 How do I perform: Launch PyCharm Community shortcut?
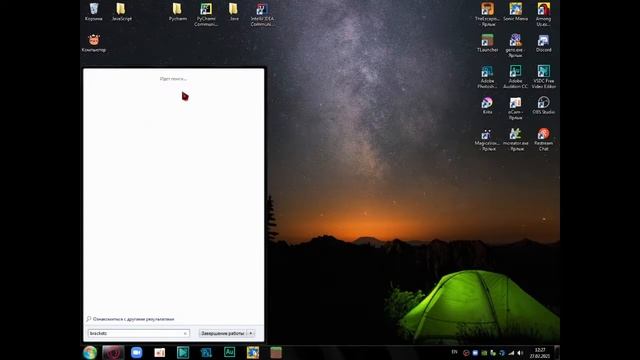click(206, 14)
